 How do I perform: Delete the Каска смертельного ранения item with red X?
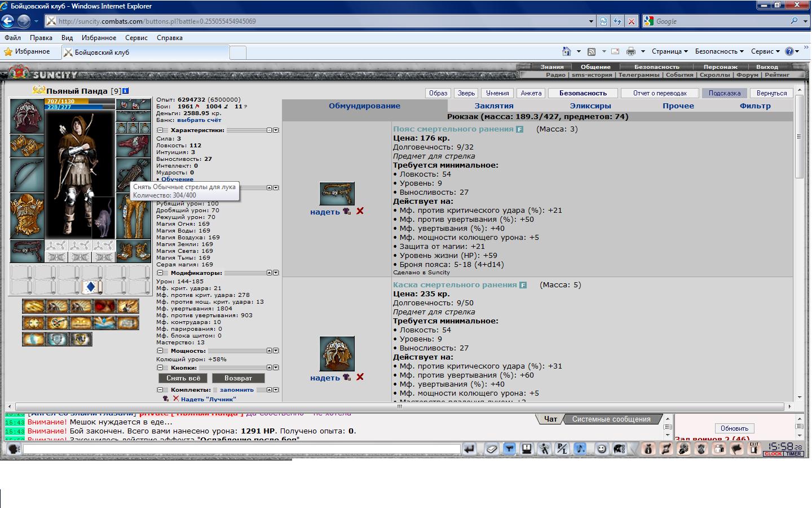[360, 377]
